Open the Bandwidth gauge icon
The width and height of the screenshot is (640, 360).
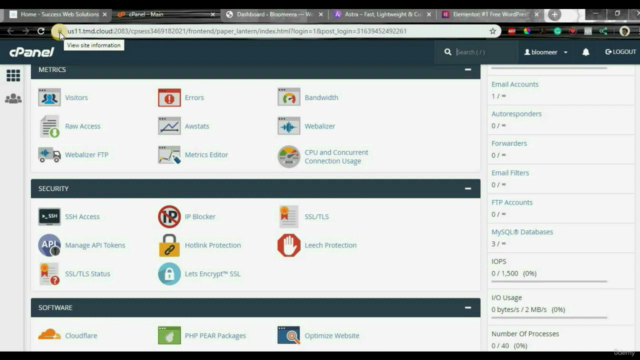pos(289,98)
